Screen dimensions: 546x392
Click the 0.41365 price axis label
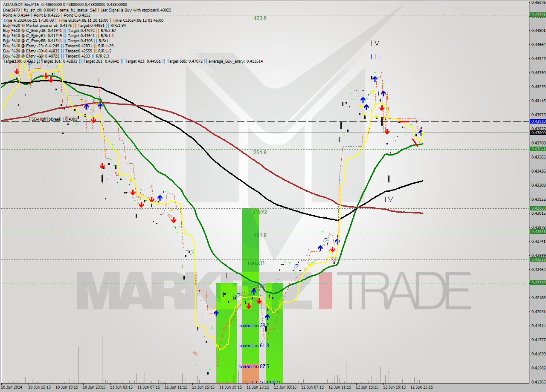point(538,382)
